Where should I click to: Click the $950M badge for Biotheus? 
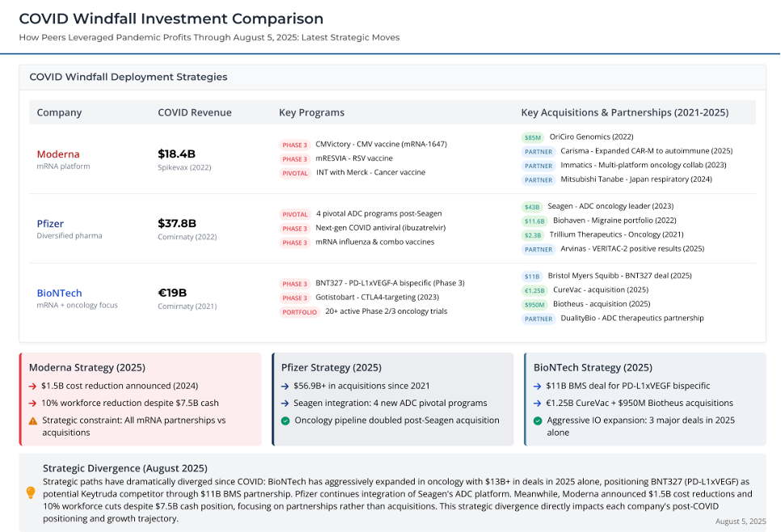pyautogui.click(x=534, y=305)
